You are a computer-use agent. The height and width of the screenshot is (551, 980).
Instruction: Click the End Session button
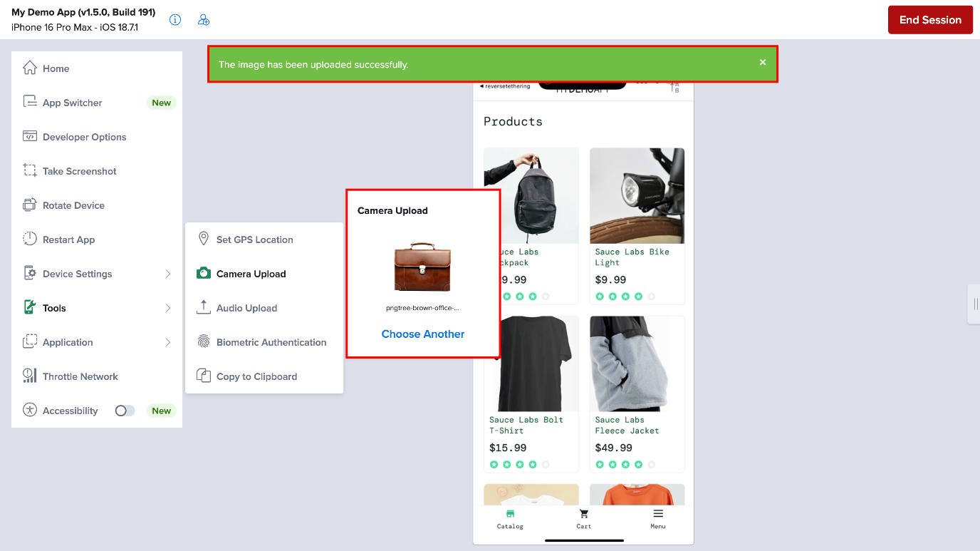pos(930,20)
